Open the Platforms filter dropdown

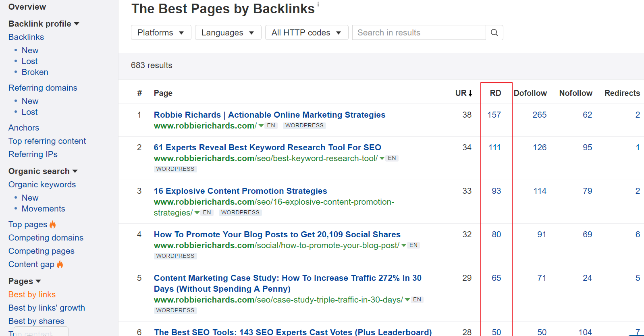[160, 33]
